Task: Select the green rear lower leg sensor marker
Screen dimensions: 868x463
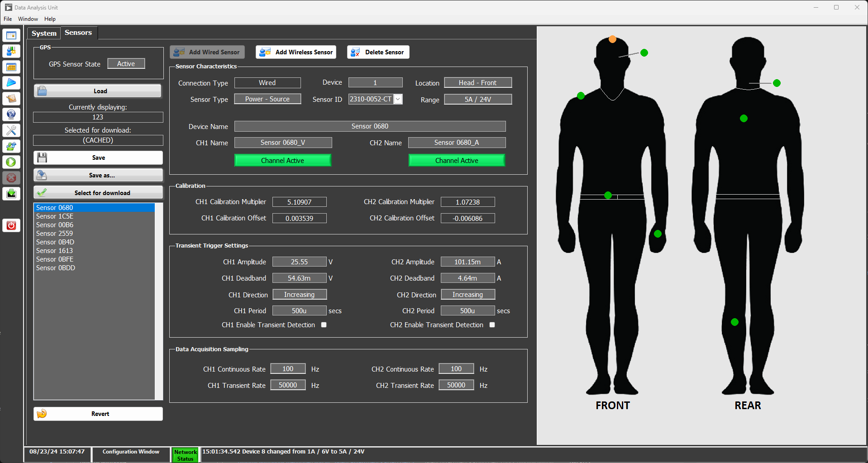Action: pos(734,322)
